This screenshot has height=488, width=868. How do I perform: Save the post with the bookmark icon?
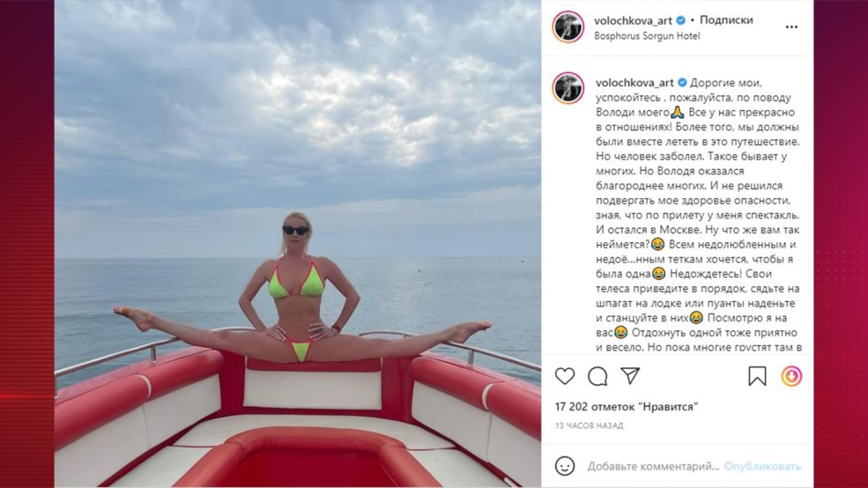click(757, 376)
